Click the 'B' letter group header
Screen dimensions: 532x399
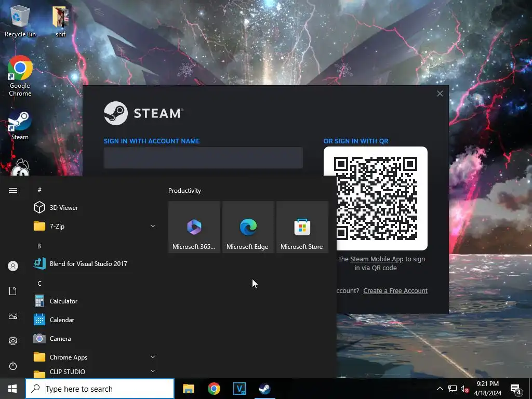(x=39, y=246)
